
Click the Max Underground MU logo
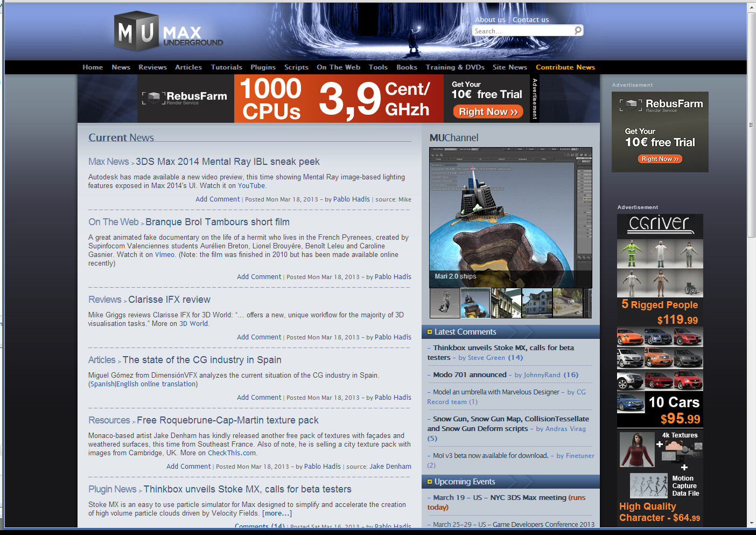coord(168,32)
